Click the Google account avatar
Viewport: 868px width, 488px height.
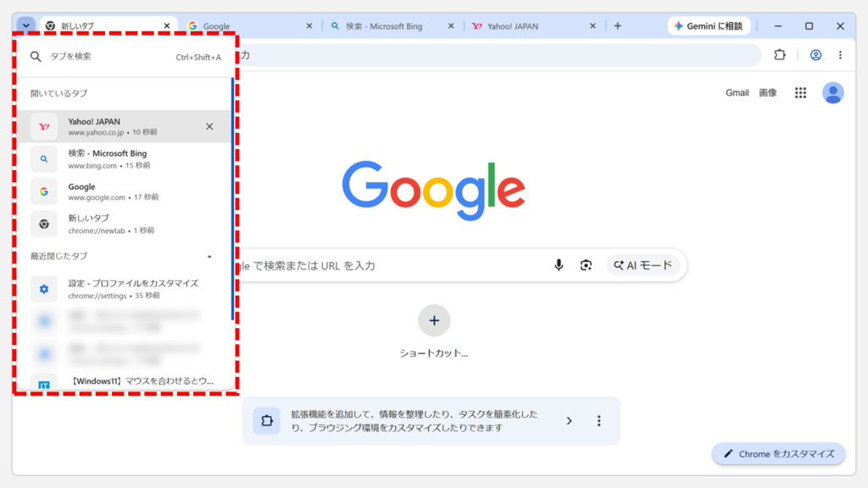(x=832, y=93)
